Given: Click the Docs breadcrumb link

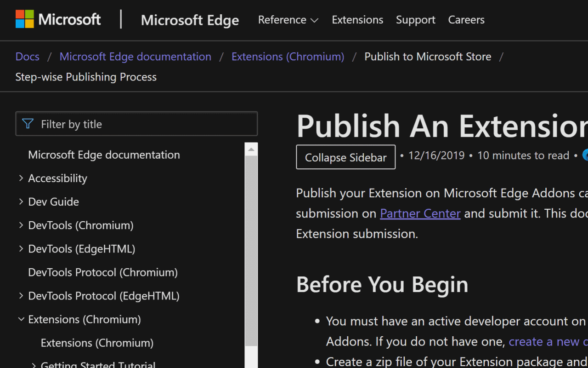Looking at the screenshot, I should pyautogui.click(x=27, y=57).
